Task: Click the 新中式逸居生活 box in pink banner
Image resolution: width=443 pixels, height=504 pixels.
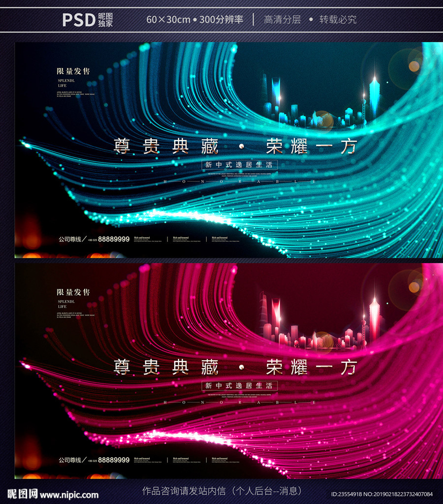Action: (x=239, y=386)
